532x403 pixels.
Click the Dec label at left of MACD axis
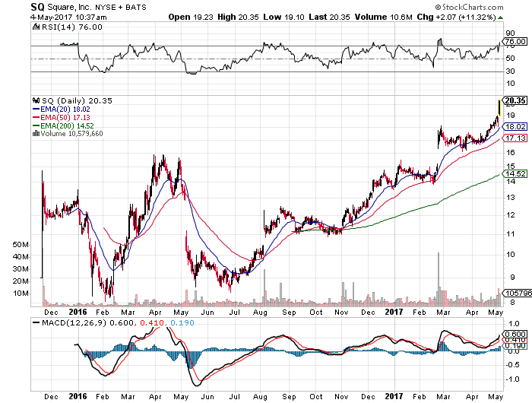click(x=51, y=397)
